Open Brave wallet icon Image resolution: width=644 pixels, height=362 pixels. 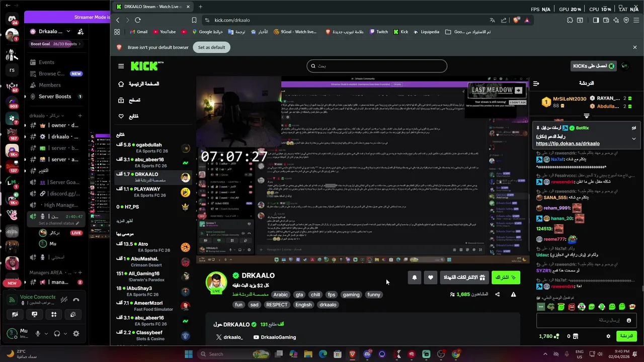(606, 20)
